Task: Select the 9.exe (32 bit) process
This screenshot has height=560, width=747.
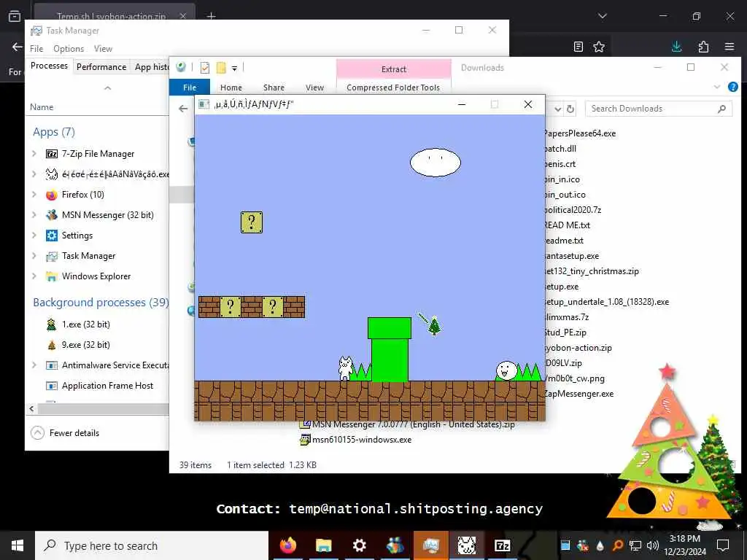Action: tap(86, 345)
